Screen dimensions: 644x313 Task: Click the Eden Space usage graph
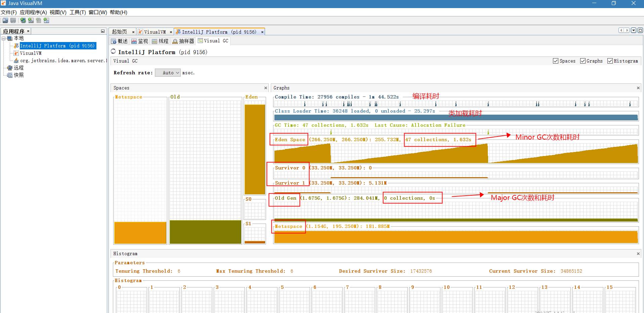click(456, 153)
